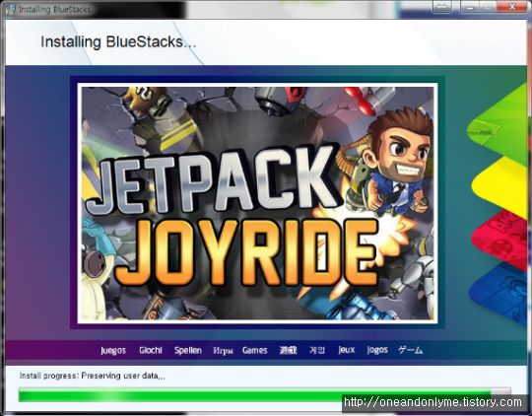
Task: Click 'Install progress: Preserving user data' text
Action: point(93,376)
